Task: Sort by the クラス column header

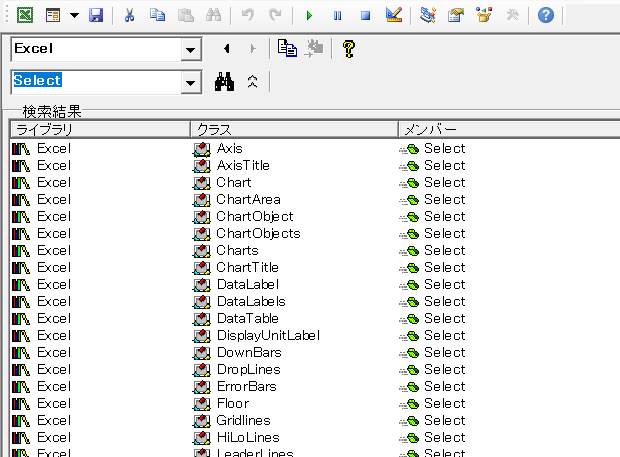Action: pos(294,129)
